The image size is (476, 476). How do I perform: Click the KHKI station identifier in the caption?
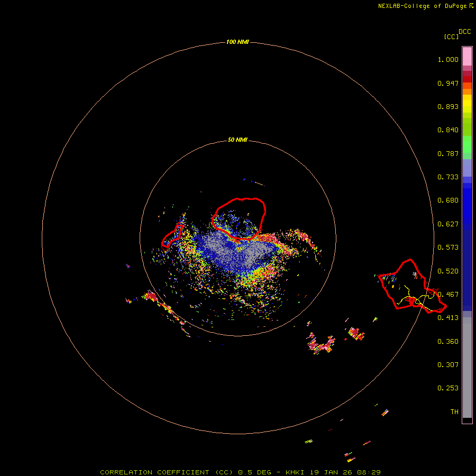pos(296,472)
